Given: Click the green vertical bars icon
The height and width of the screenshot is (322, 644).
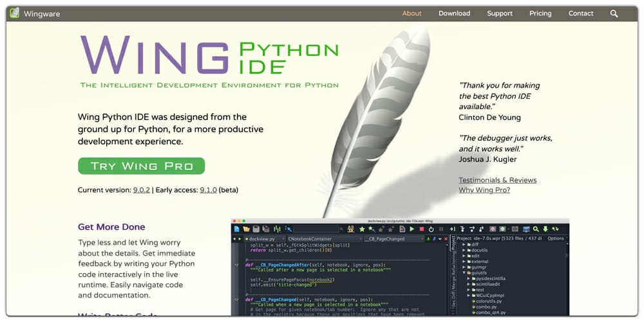Looking at the screenshot, I should click(277, 229).
